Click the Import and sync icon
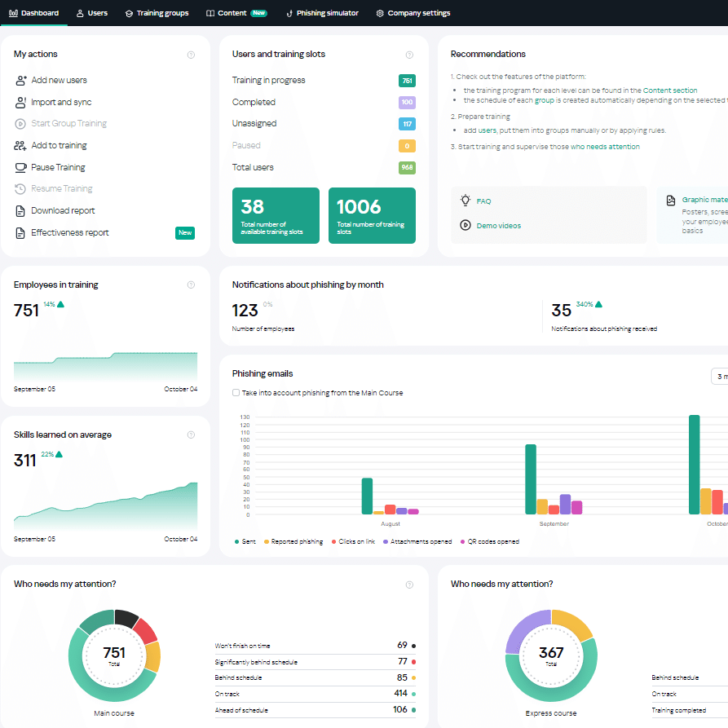This screenshot has height=728, width=728. point(20,103)
